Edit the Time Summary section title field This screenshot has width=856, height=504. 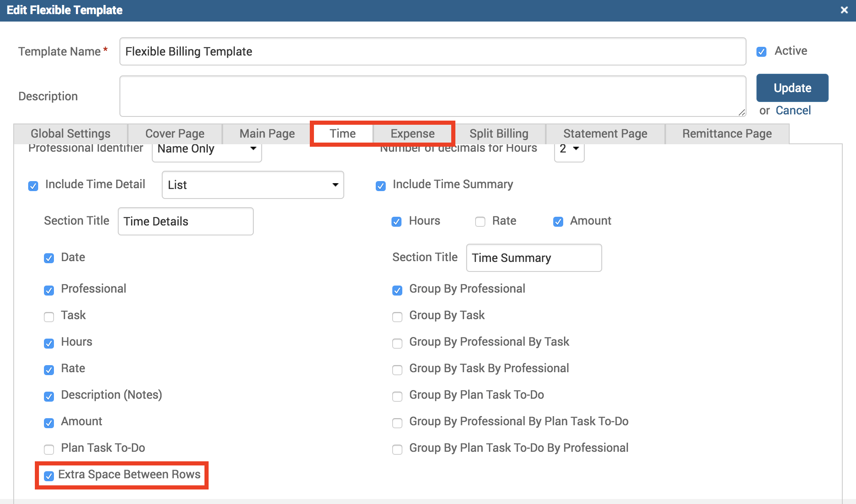(x=534, y=258)
